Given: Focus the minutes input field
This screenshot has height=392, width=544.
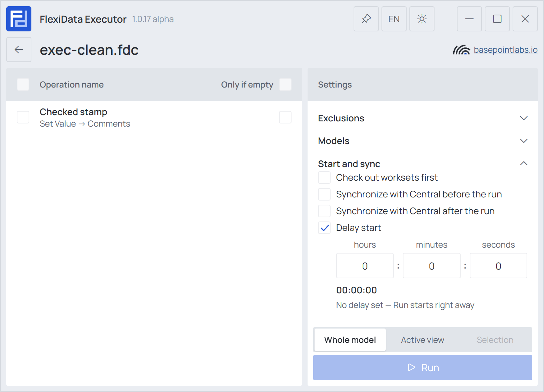Looking at the screenshot, I should click(432, 266).
